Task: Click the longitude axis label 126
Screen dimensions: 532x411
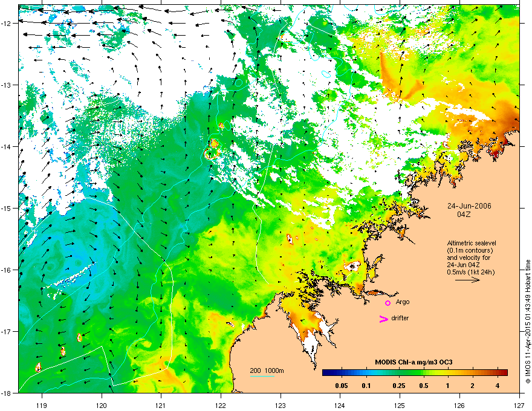Action: pyautogui.click(x=459, y=405)
